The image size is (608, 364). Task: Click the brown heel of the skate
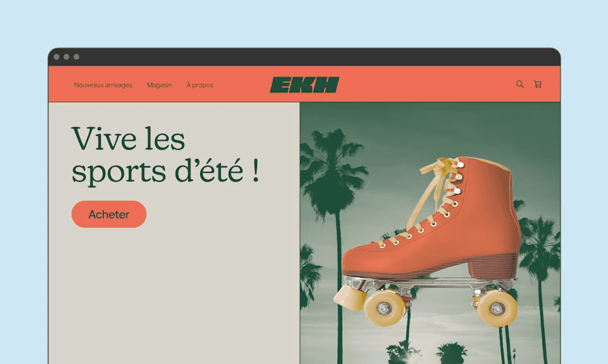492,266
